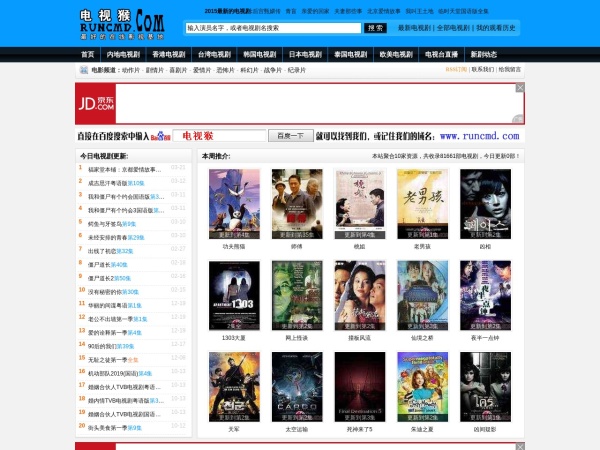Open the 仙境之桥 poster thumbnail
The height and width of the screenshot is (450, 600).
(422, 295)
